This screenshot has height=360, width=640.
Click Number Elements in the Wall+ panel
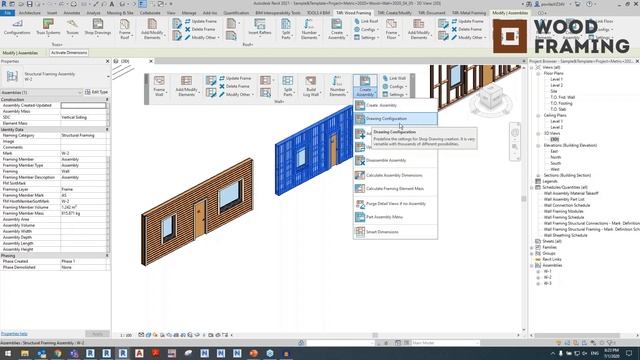tap(337, 86)
